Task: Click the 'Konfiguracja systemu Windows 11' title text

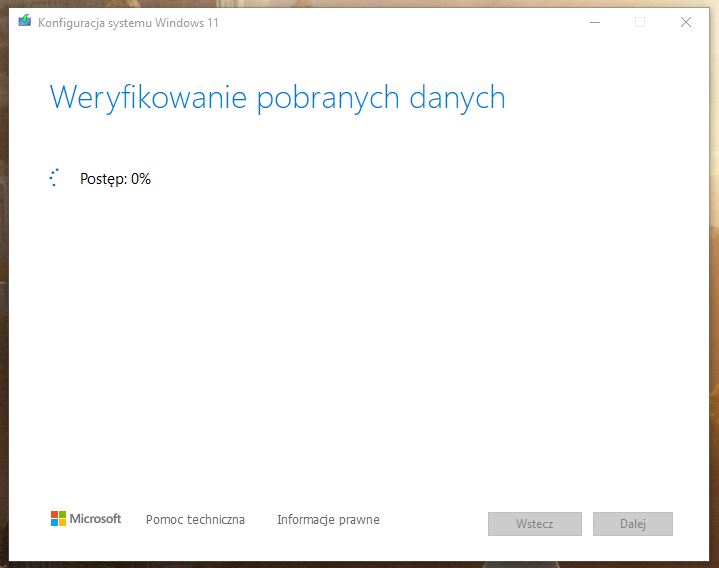Action: [x=128, y=23]
